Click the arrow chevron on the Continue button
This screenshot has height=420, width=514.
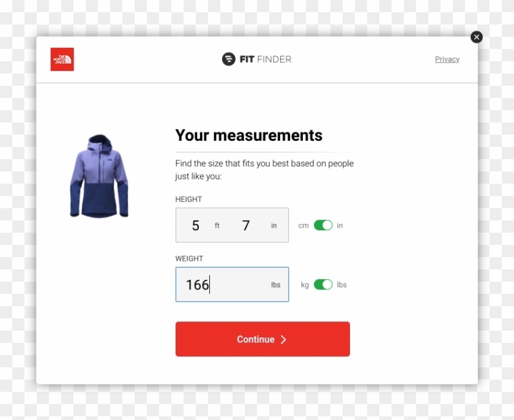(x=283, y=340)
